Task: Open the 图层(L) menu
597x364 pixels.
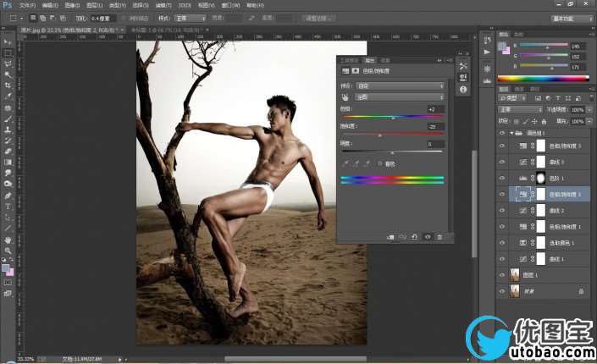Action: [95, 5]
